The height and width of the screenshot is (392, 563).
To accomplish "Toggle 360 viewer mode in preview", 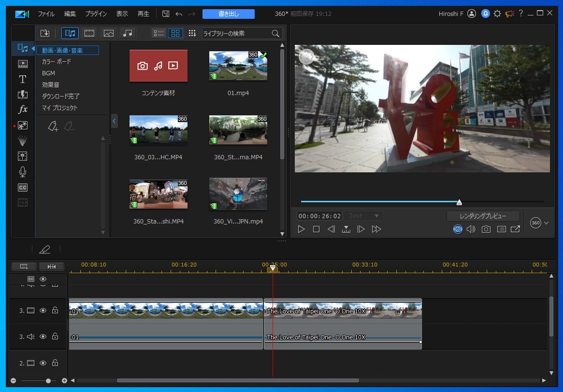I will [458, 229].
